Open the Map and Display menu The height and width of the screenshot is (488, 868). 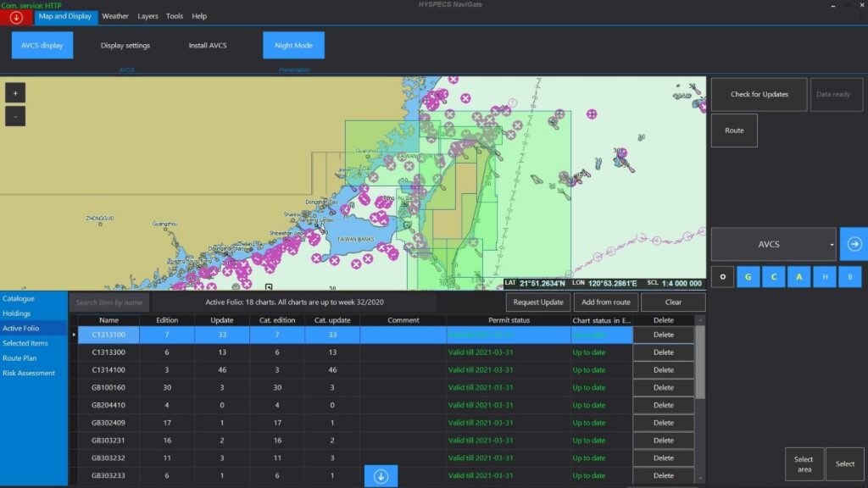pyautogui.click(x=64, y=17)
